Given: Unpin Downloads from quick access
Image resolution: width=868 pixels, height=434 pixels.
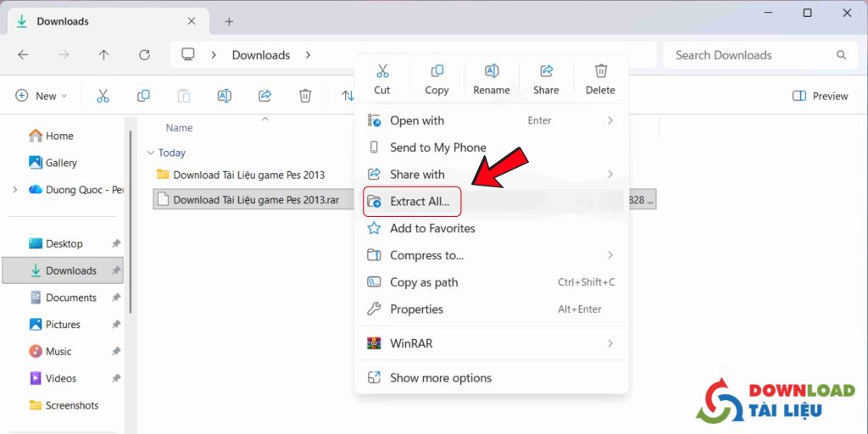Looking at the screenshot, I should (x=116, y=270).
